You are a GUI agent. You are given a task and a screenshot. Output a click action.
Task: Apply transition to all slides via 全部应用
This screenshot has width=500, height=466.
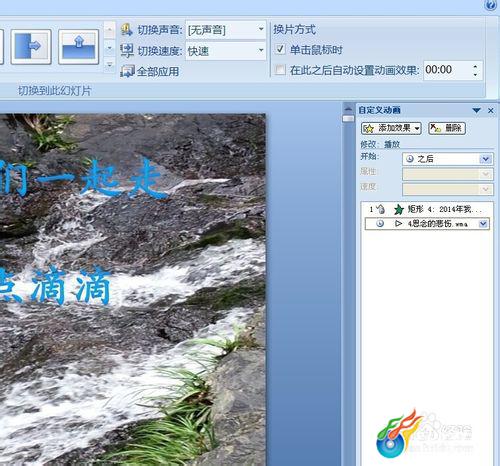click(150, 71)
